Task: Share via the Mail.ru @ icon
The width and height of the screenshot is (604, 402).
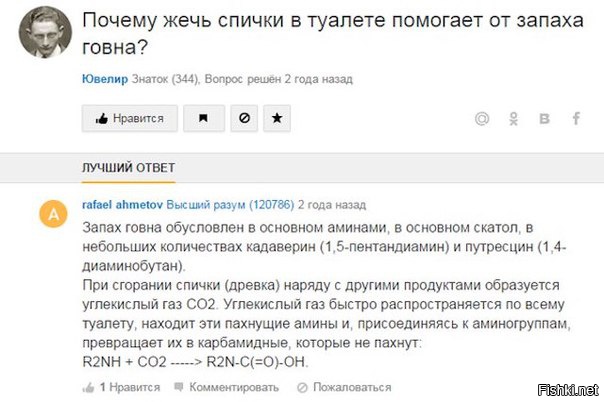Action: pos(482,119)
